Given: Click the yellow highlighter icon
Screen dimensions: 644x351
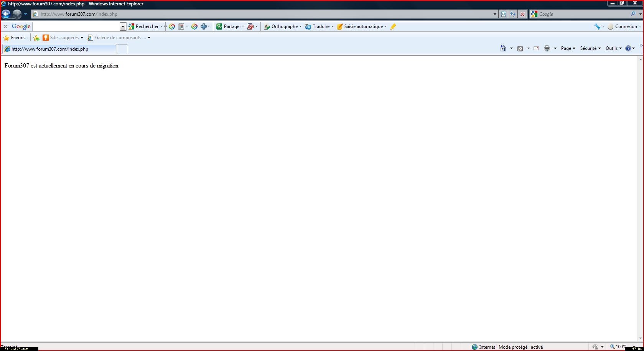Looking at the screenshot, I should [x=393, y=26].
